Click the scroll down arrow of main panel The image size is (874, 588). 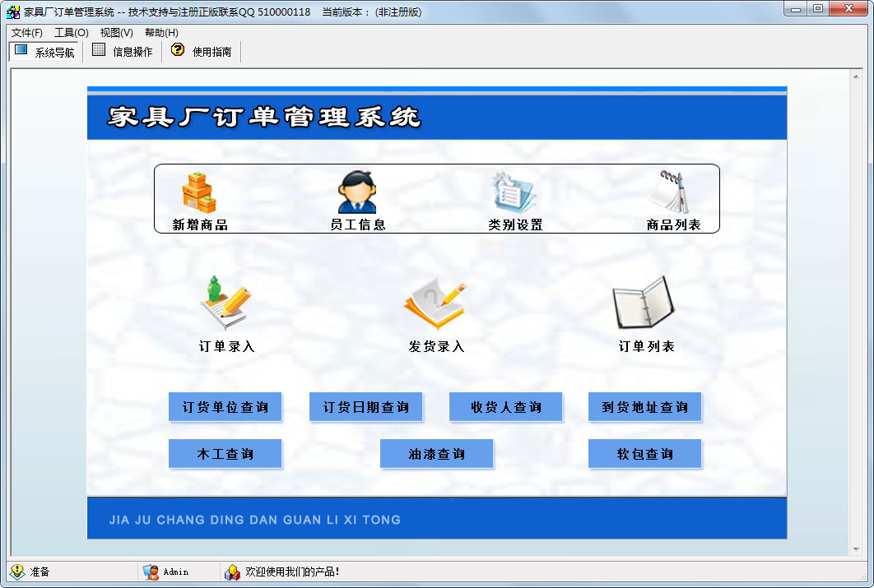[856, 549]
